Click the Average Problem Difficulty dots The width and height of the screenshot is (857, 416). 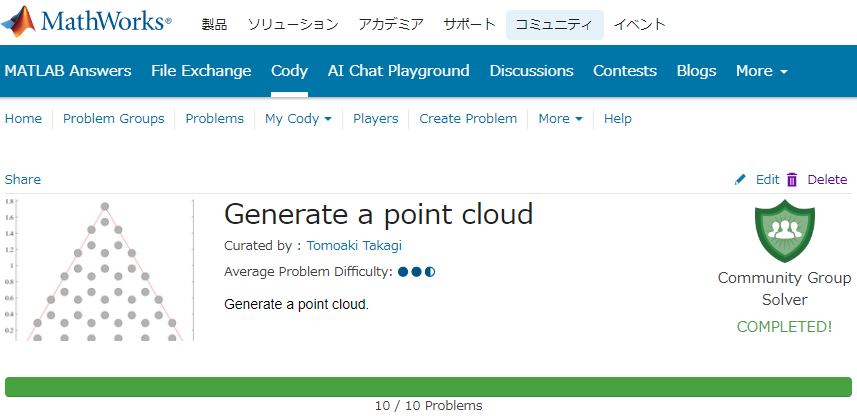click(416, 272)
